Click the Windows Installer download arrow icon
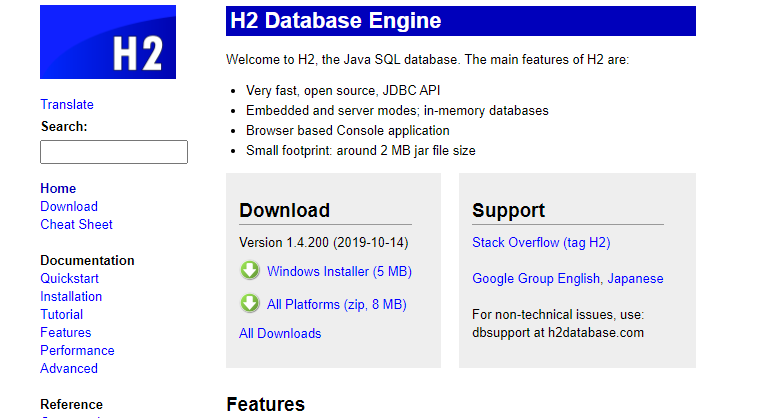The width and height of the screenshot is (763, 418). [250, 270]
